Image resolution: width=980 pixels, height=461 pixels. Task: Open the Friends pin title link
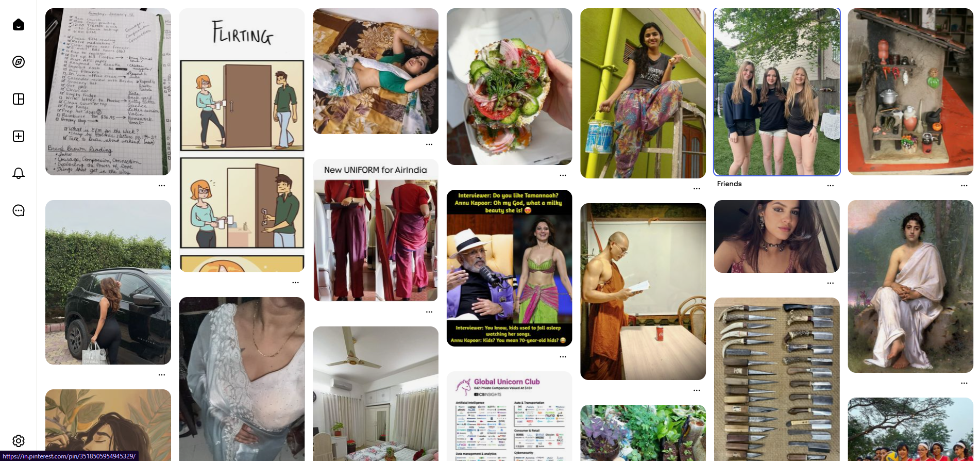pyautogui.click(x=729, y=184)
